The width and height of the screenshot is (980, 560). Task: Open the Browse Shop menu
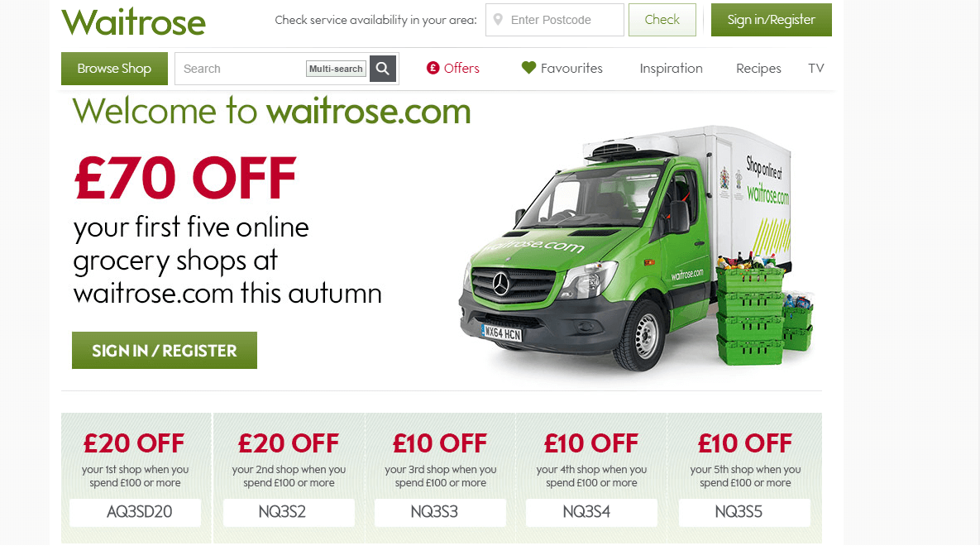pyautogui.click(x=114, y=69)
